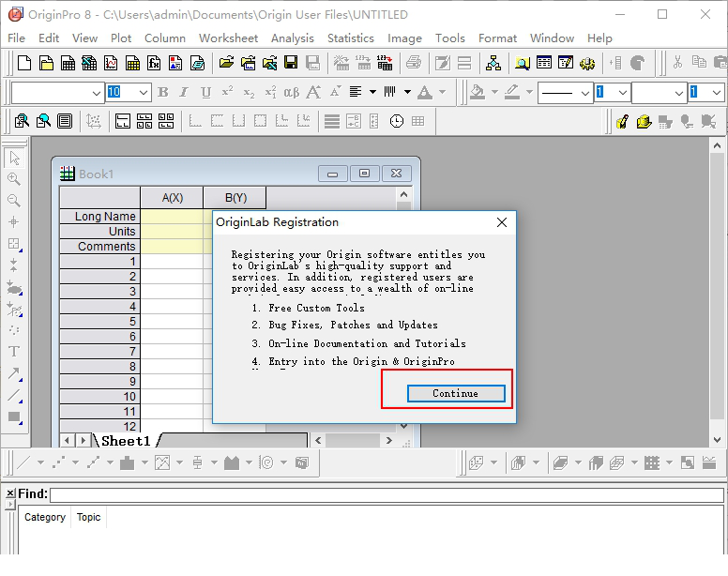Create a New Workbook from toolbar
This screenshot has height=576, width=728.
68,63
